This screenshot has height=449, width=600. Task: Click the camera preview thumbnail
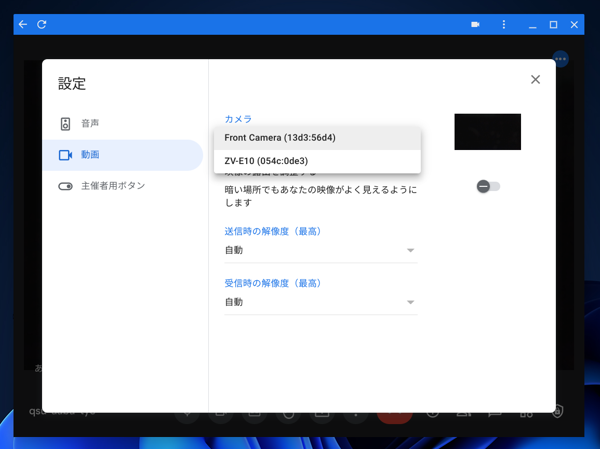point(488,132)
